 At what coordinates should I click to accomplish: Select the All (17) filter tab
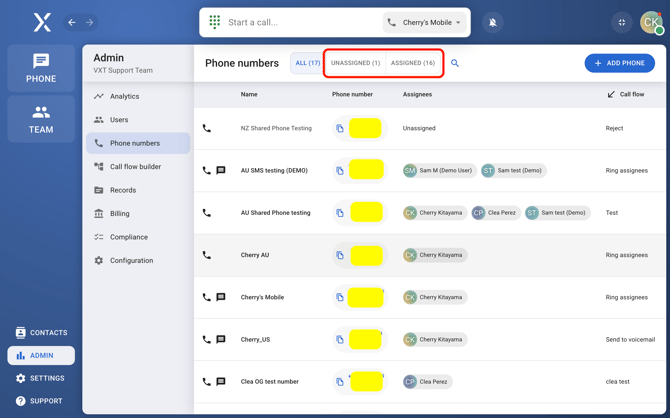click(308, 63)
